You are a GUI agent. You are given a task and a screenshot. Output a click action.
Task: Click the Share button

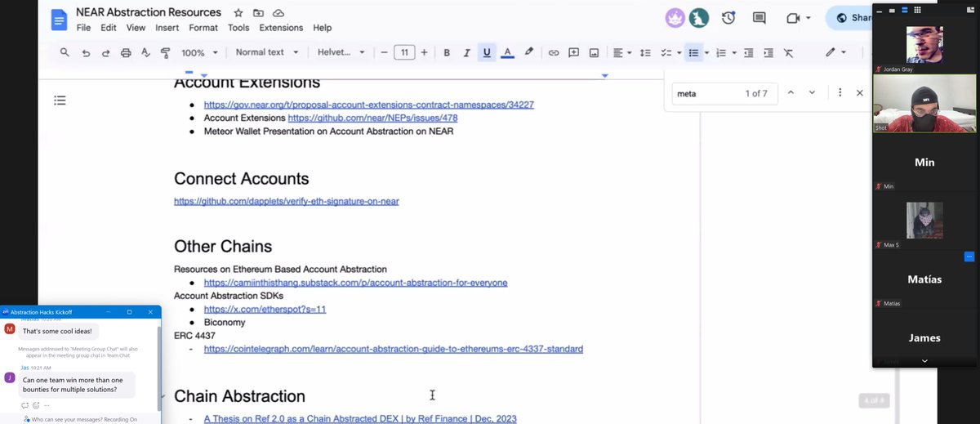point(849,18)
